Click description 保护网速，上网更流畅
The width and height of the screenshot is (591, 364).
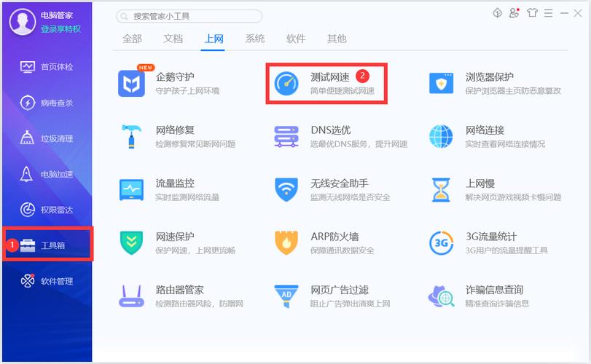(195, 250)
